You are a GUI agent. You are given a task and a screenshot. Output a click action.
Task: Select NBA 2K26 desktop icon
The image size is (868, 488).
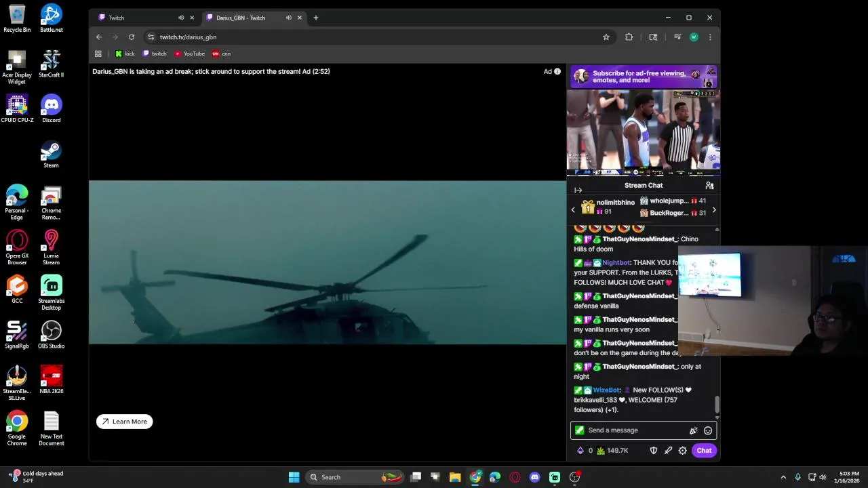[x=52, y=380]
